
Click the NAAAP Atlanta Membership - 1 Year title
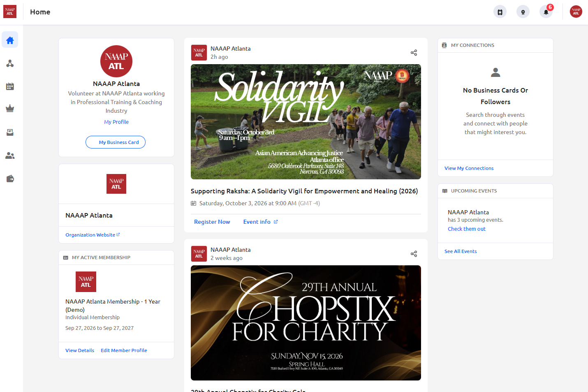(113, 306)
